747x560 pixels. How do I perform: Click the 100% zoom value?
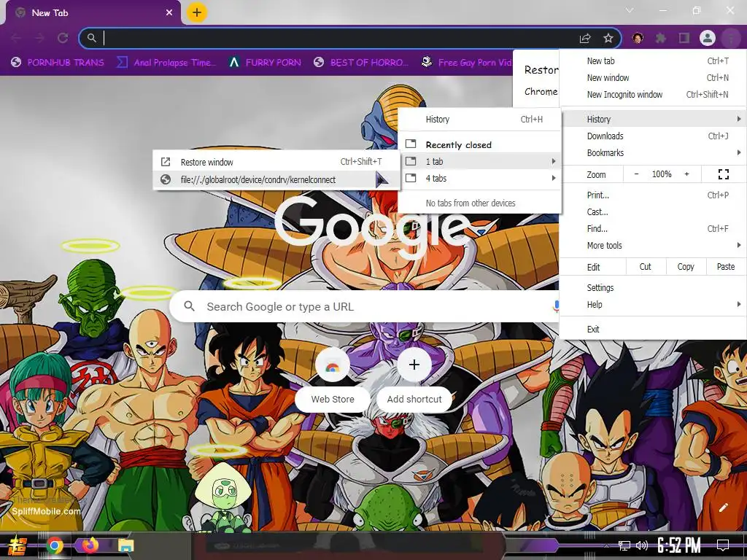pyautogui.click(x=661, y=174)
